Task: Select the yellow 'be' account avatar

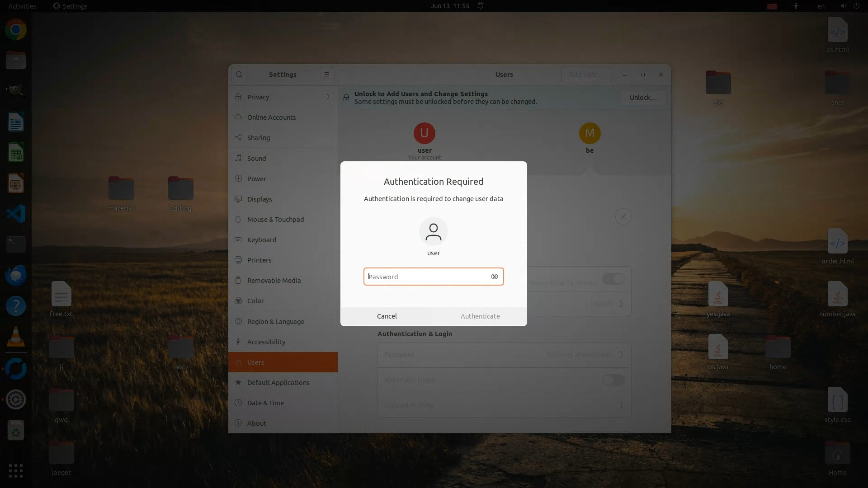Action: [590, 133]
